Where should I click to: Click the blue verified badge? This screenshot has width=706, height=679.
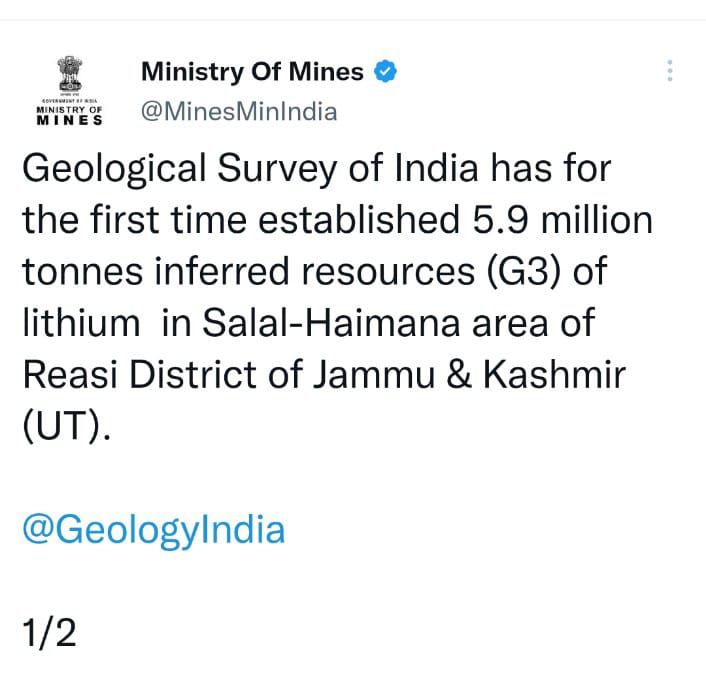click(387, 72)
